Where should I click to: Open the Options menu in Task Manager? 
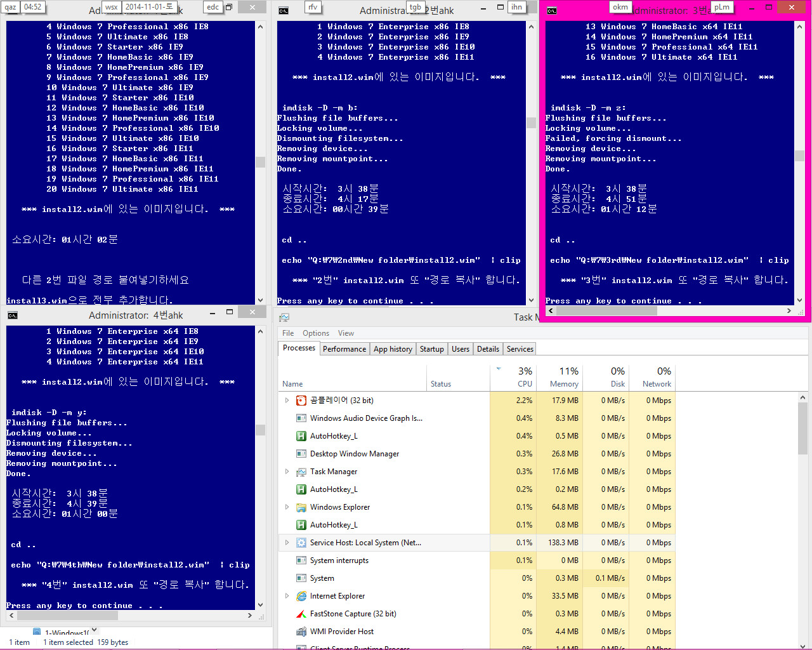pos(316,333)
